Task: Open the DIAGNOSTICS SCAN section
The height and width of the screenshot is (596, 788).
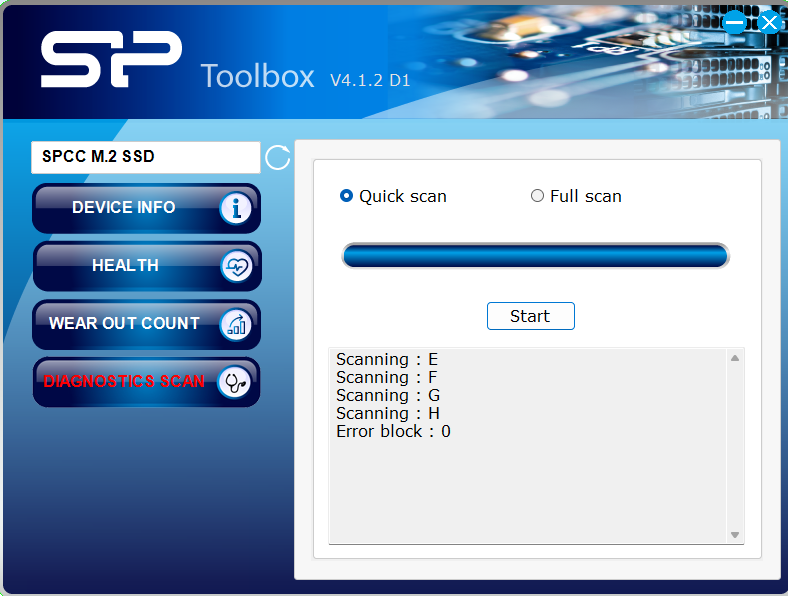Action: pos(124,382)
